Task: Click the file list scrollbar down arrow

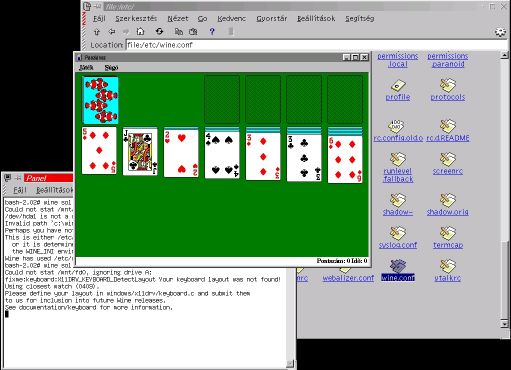Action: coord(504,323)
